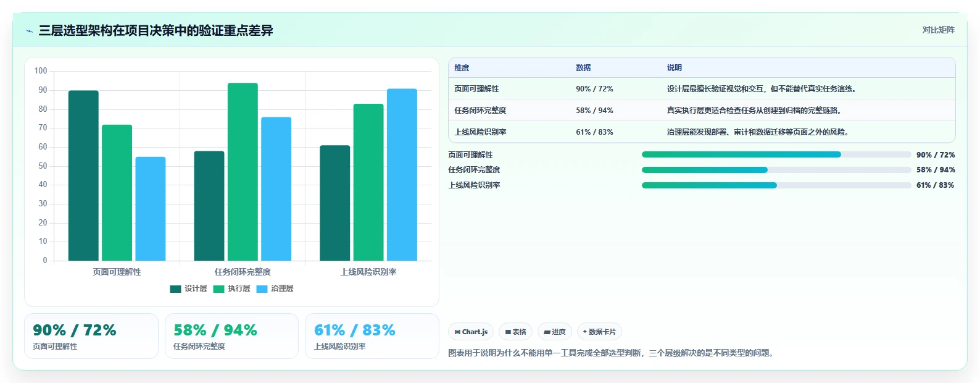
Task: Click the 上线风险识别率 x-axis label
Action: [x=368, y=272]
